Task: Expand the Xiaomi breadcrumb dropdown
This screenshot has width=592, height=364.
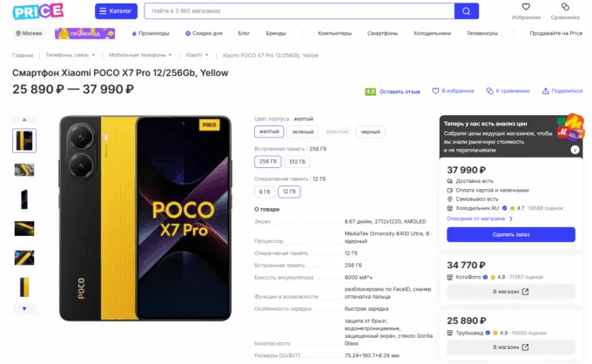Action: click(196, 55)
